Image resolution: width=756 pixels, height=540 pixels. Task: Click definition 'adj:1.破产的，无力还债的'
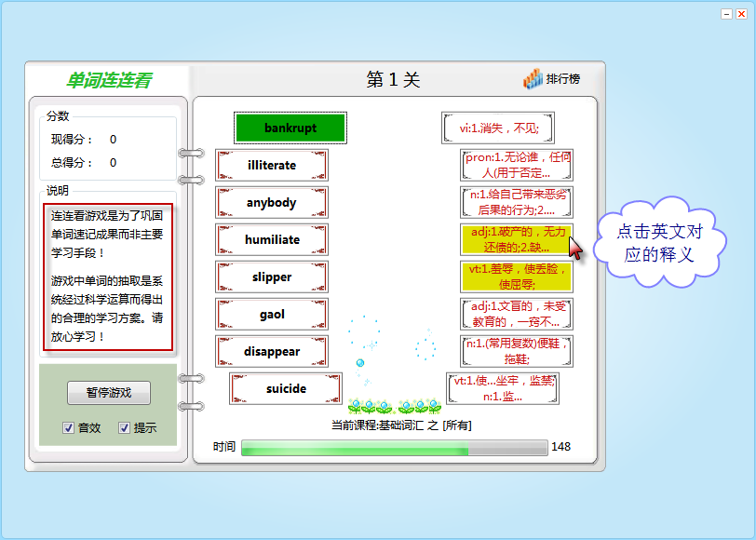(x=517, y=239)
